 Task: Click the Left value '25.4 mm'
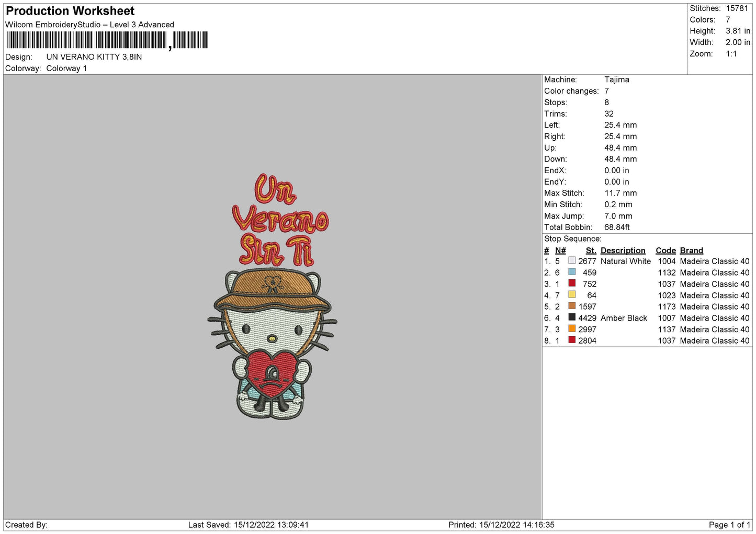620,125
